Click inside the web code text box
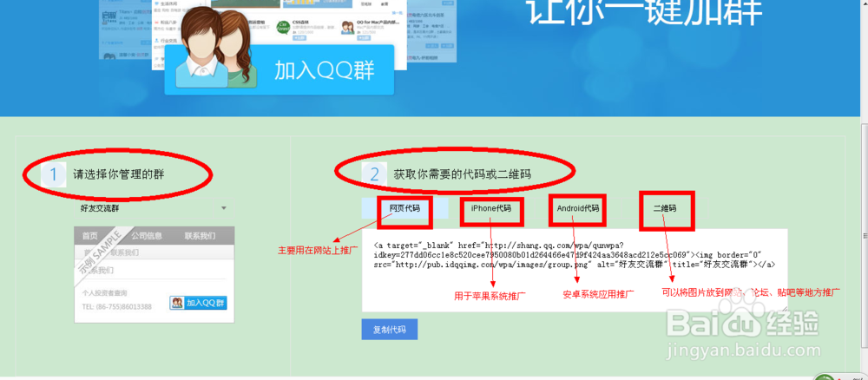 coord(574,271)
